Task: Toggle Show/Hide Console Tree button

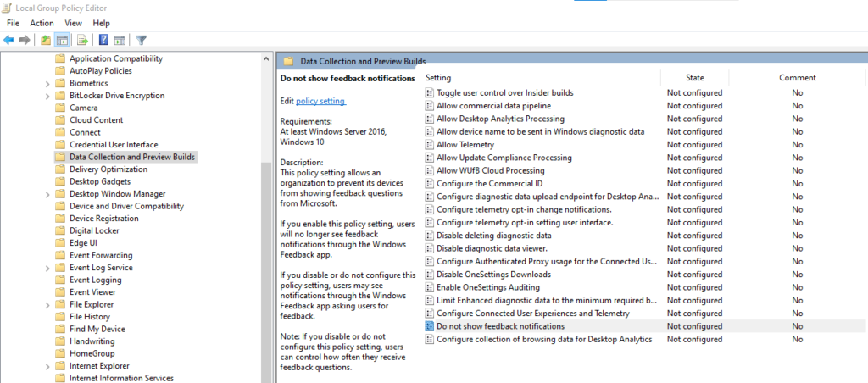Action: [x=62, y=40]
